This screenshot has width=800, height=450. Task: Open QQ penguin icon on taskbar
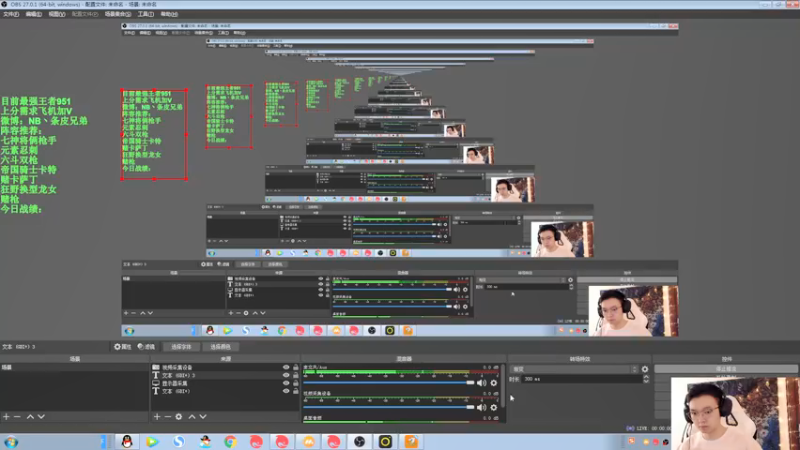tap(127, 441)
